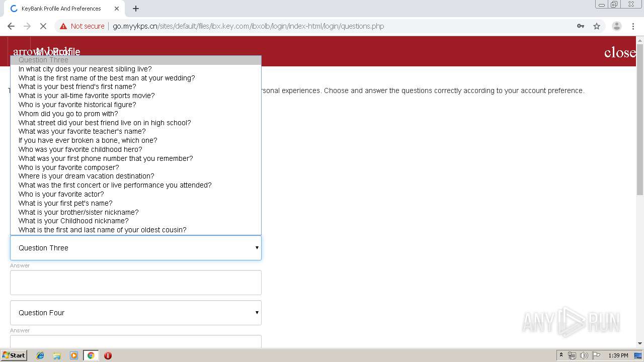This screenshot has width=644, height=362.
Task: Open the red Opera-style taskbar icon
Action: pos(108,355)
